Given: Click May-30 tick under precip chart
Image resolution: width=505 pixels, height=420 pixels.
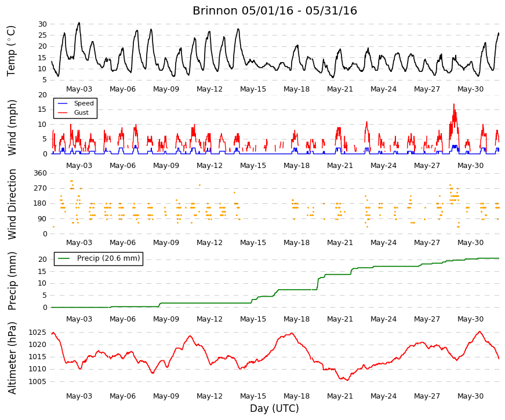Looking at the screenshot, I should point(470,319).
